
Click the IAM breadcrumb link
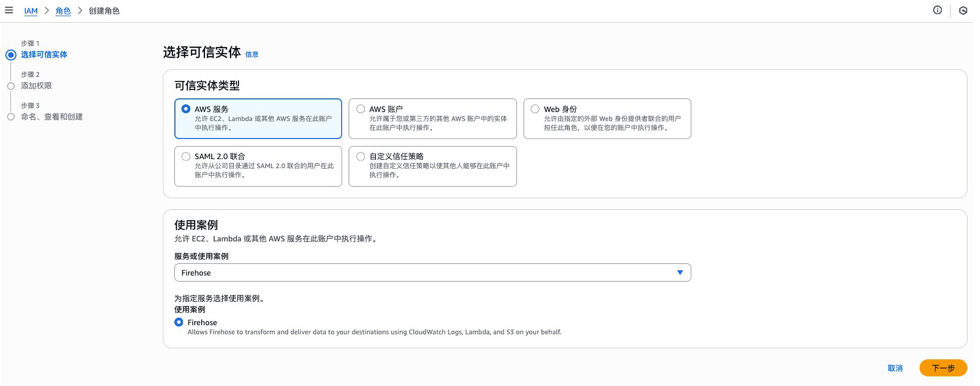31,11
